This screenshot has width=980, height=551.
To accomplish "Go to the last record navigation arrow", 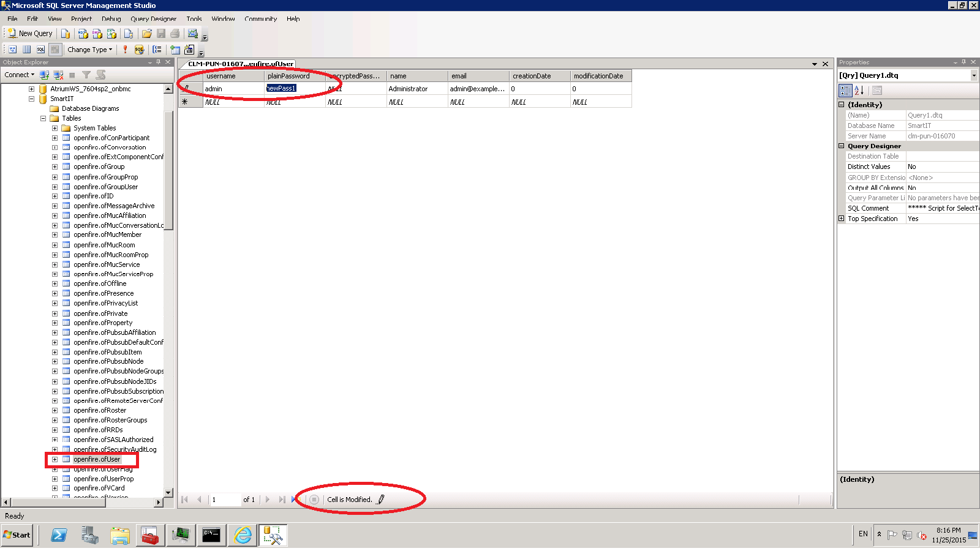I will [282, 500].
